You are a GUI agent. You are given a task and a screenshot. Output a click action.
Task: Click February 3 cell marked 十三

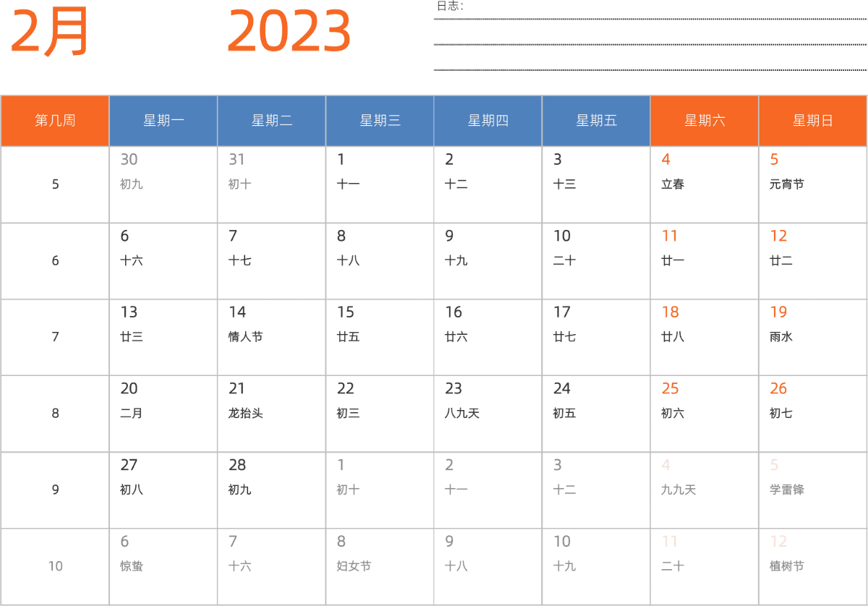click(597, 184)
